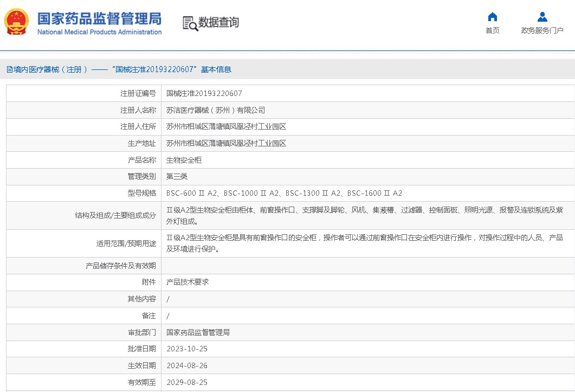Click National Medical Products Administration English text
575x392 pixels.
(99, 32)
